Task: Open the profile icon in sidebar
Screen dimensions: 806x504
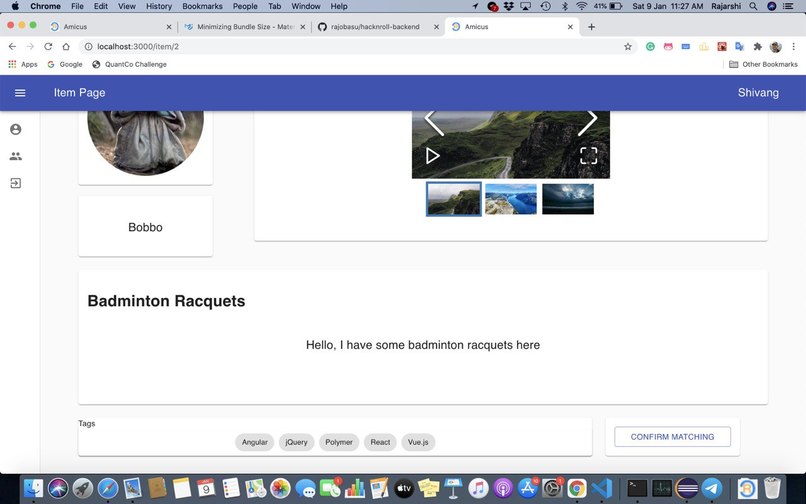Action: (16, 129)
